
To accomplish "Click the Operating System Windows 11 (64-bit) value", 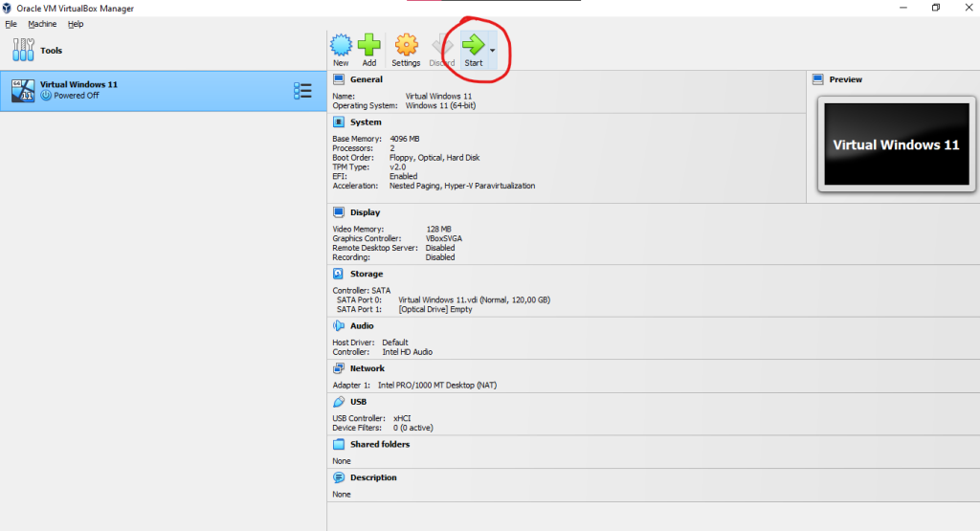I will [440, 105].
